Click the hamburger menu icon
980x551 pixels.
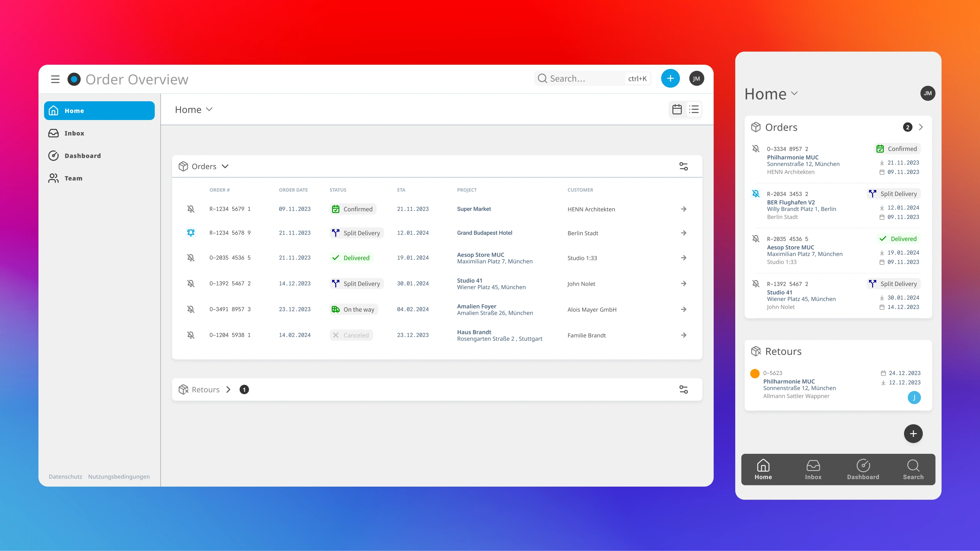[55, 79]
